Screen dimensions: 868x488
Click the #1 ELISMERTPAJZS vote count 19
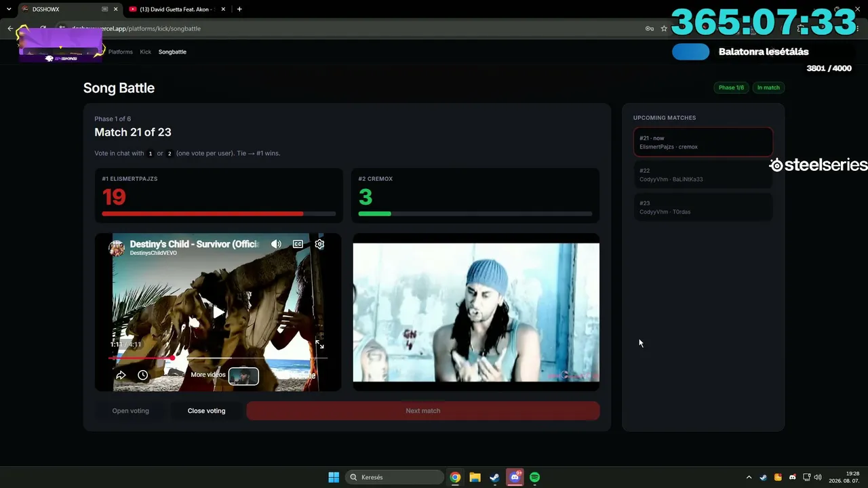coord(114,197)
